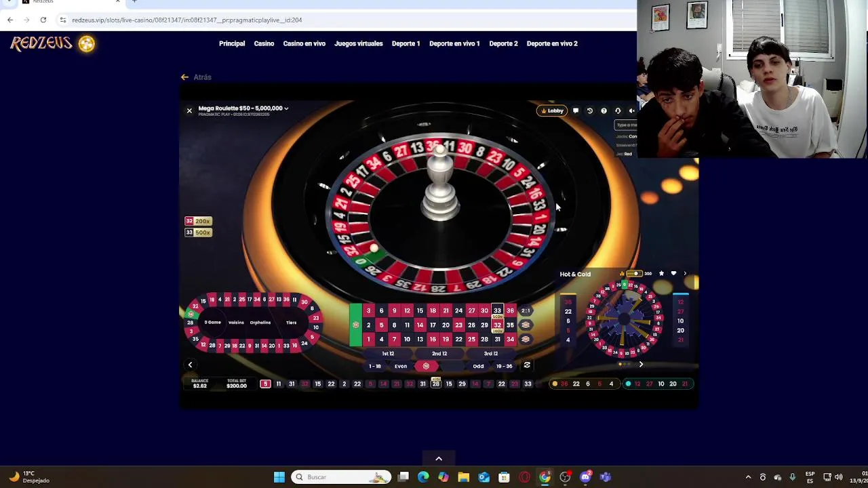The height and width of the screenshot is (488, 868).
Task: Bet on 19 - 36
Action: point(504,366)
